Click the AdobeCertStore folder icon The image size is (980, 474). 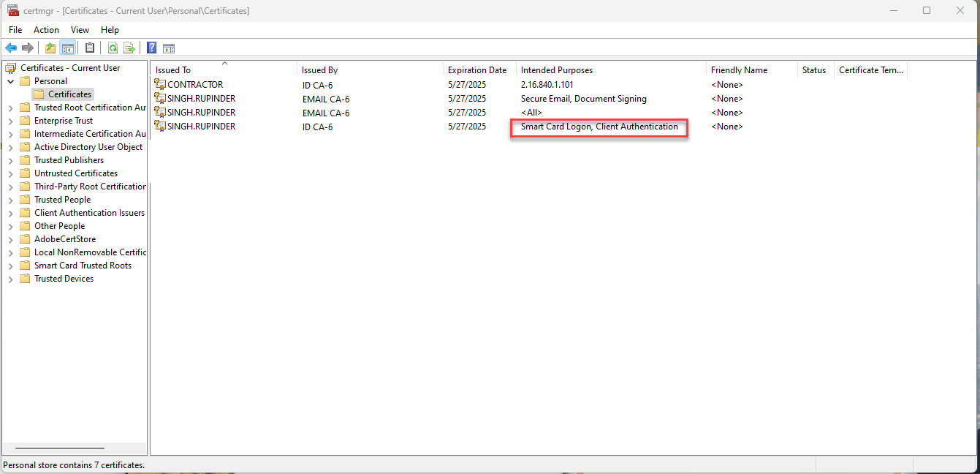[26, 239]
